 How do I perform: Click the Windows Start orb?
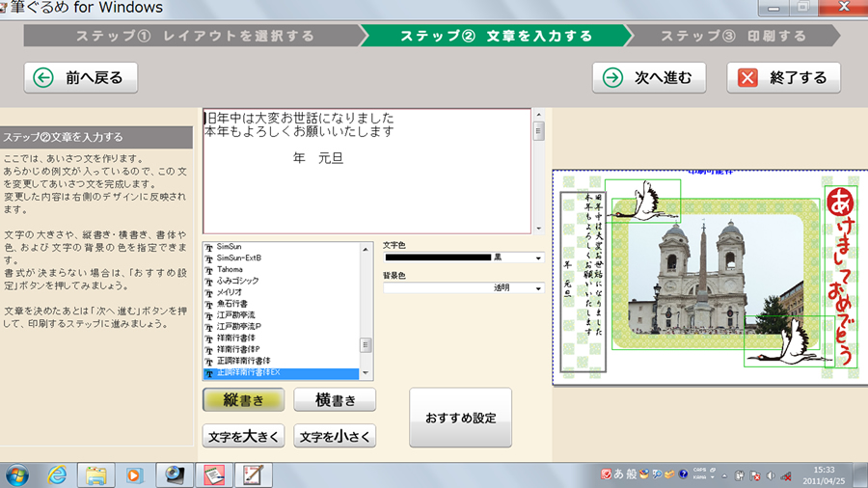click(17, 474)
